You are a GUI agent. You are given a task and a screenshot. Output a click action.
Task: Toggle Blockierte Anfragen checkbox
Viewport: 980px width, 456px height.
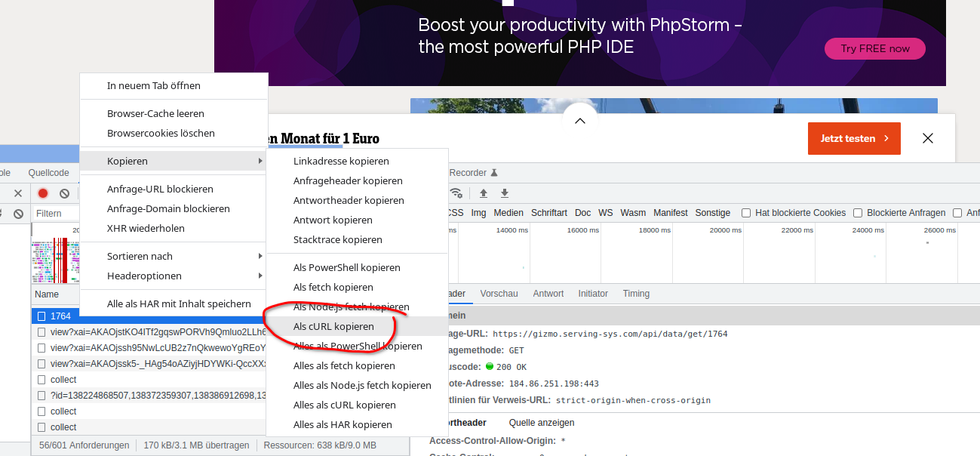pos(858,213)
